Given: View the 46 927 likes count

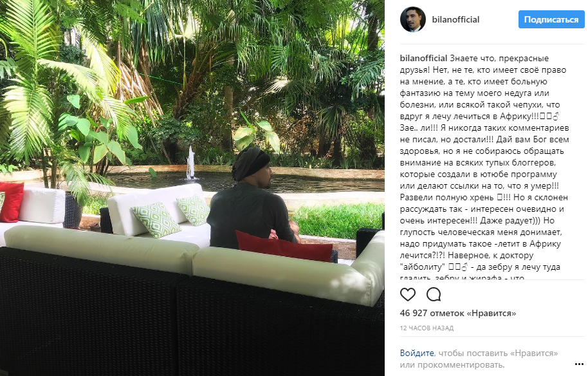Looking at the screenshot, I should (x=458, y=313).
